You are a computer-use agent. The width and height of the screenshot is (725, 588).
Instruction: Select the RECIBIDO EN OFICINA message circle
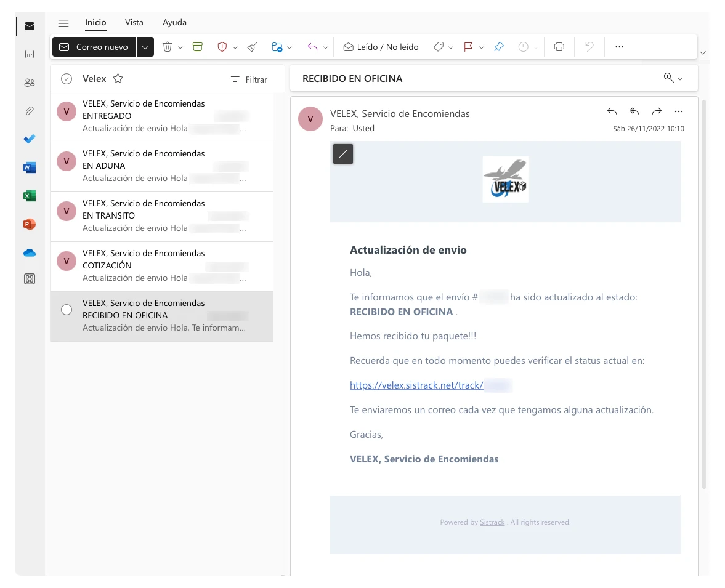pos(67,310)
